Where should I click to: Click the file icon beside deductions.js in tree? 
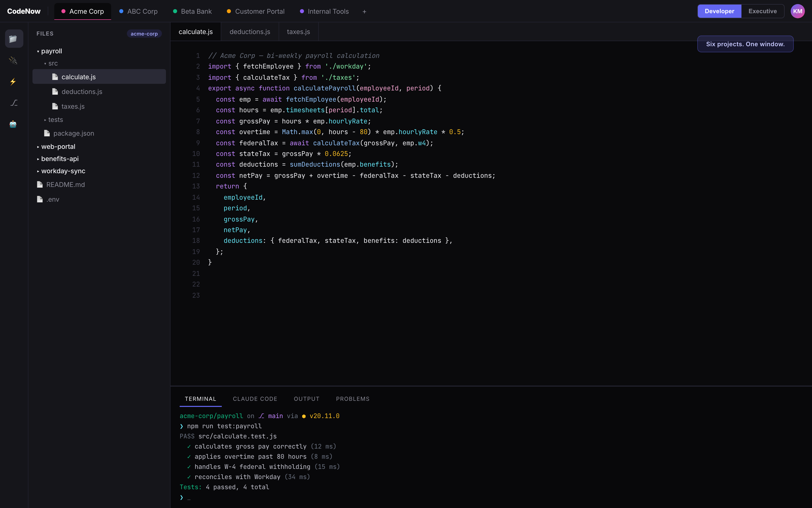point(55,92)
